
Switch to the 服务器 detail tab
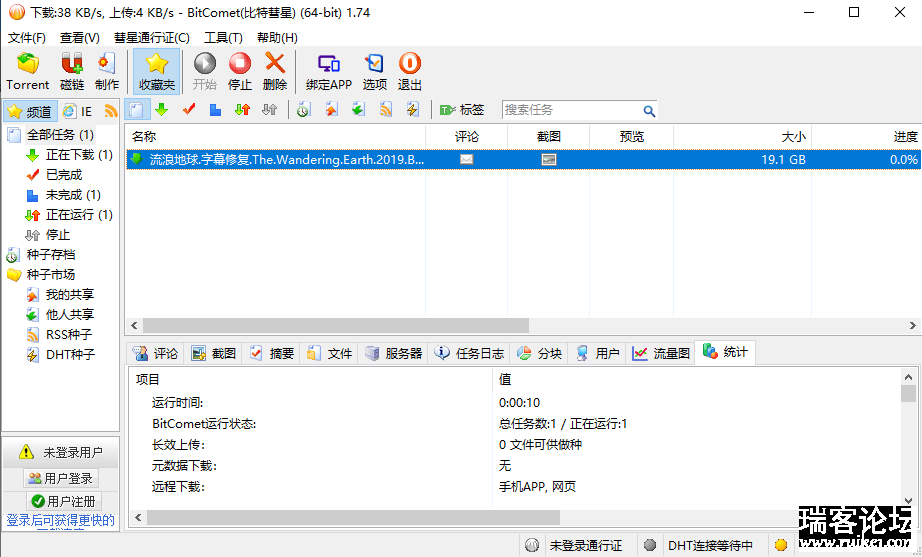coord(394,353)
